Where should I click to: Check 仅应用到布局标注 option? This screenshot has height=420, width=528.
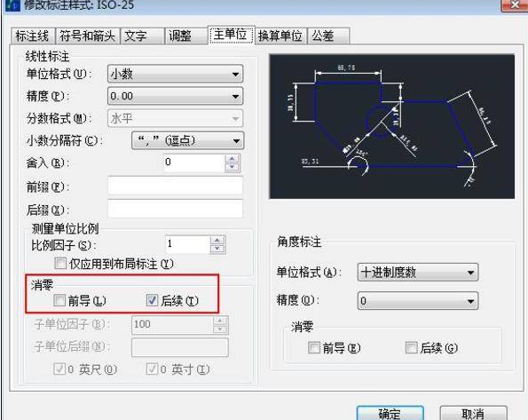[60, 263]
